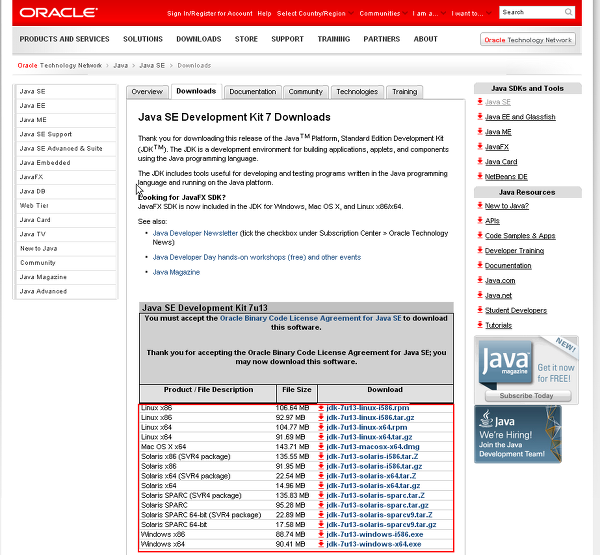The height and width of the screenshot is (555, 600).
Task: Click inside the Search input field
Action: [532, 12]
